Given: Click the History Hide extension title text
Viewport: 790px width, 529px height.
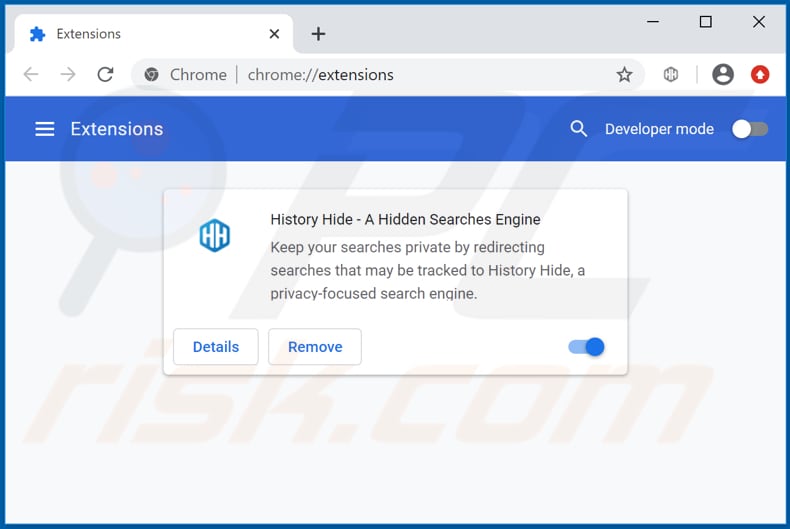Looking at the screenshot, I should (405, 219).
